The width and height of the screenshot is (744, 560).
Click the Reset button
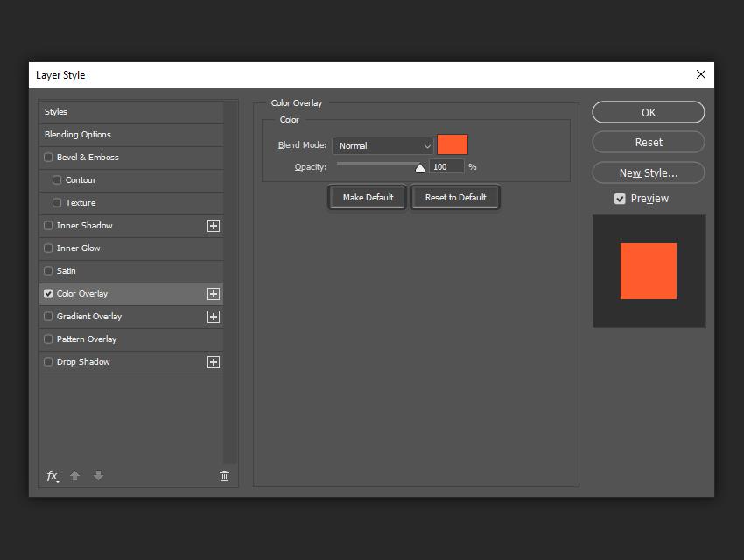click(x=648, y=143)
